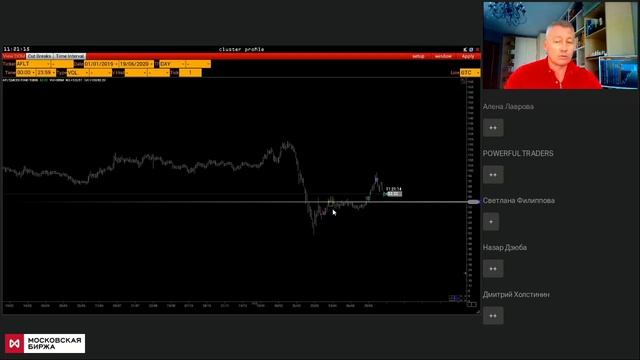Viewport: 640px width, 360px height.
Task: Click the double-box icon at chart bottom right
Action: [471, 304]
